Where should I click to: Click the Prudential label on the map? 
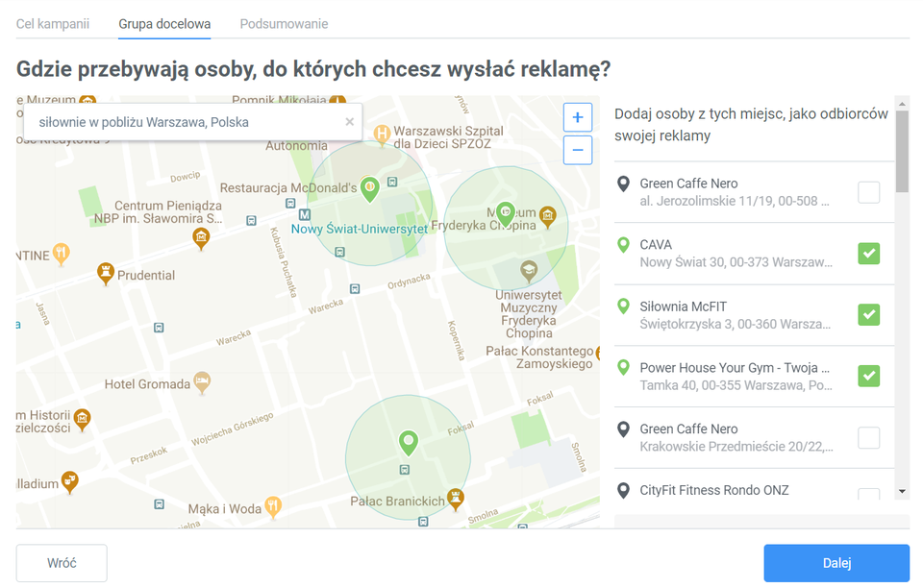click(146, 275)
